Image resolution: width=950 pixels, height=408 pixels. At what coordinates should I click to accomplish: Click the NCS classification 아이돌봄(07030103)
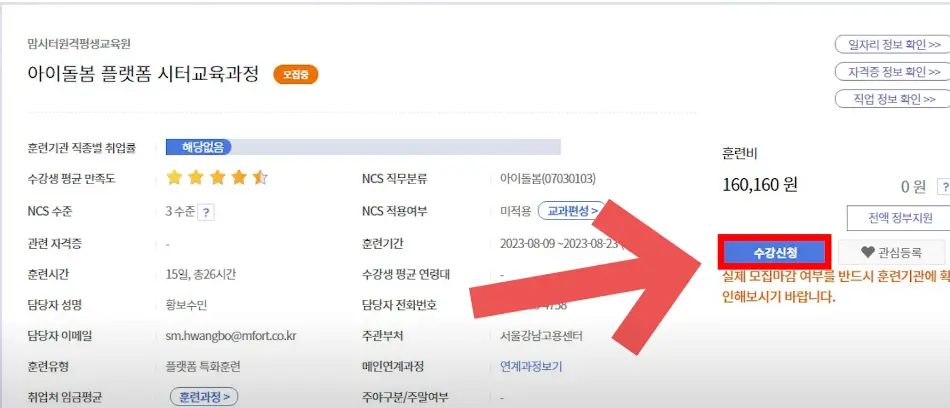pyautogui.click(x=548, y=179)
